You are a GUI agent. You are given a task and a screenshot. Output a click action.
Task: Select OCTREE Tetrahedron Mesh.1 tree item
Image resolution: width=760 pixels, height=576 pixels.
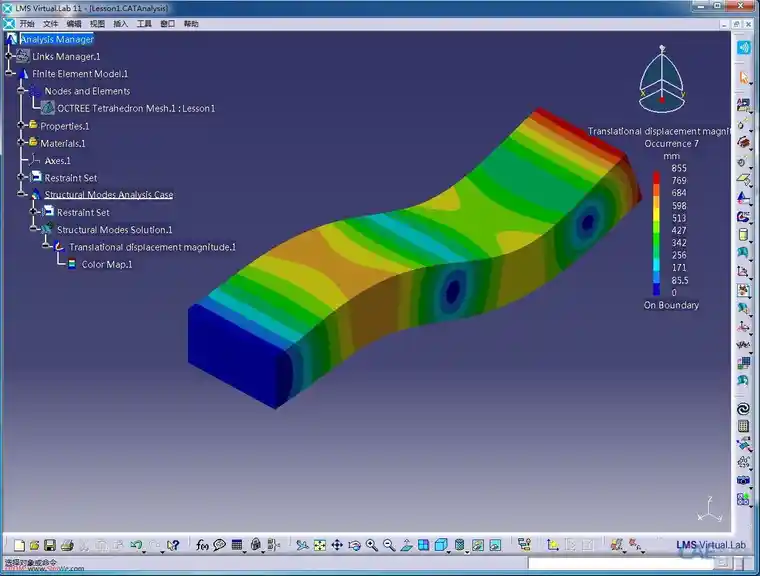click(136, 108)
